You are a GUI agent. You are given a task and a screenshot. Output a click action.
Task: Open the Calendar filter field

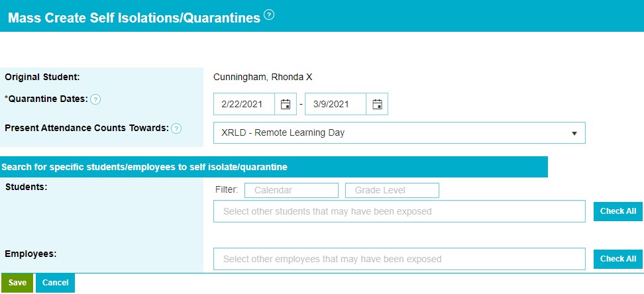click(292, 190)
